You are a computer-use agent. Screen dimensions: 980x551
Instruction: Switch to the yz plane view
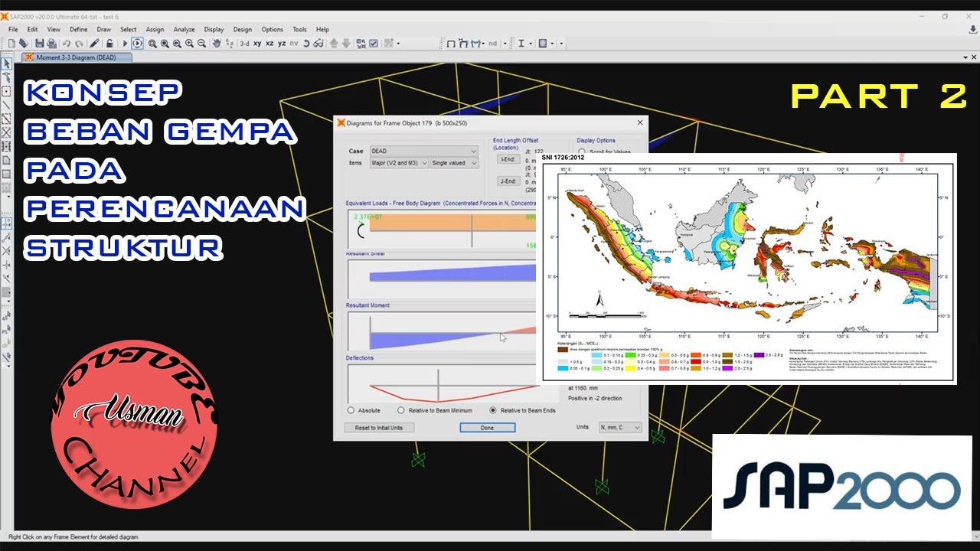pyautogui.click(x=282, y=43)
